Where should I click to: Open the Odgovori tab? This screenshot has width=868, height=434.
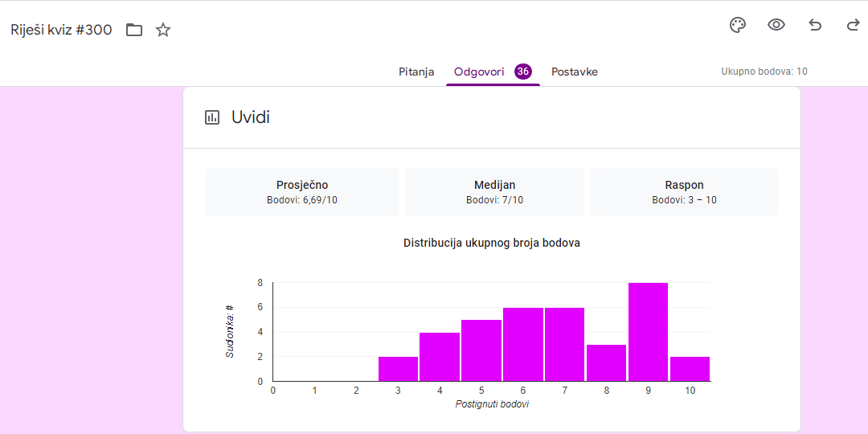click(479, 72)
